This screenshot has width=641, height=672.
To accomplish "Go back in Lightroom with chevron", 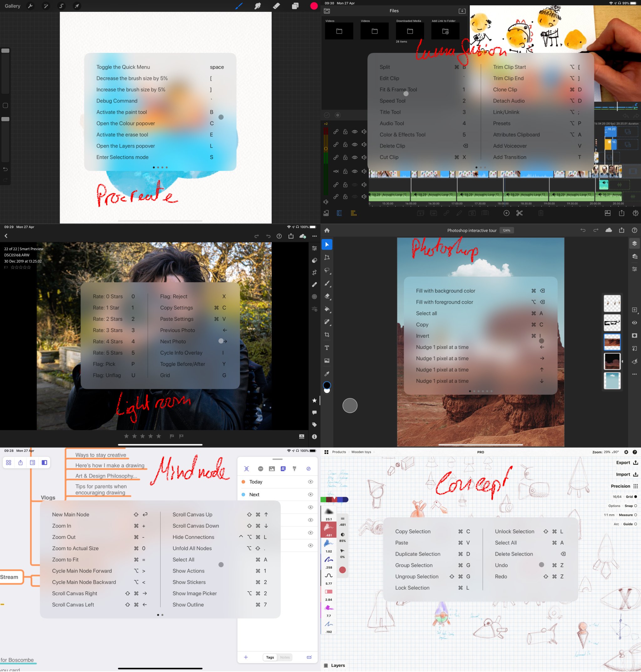I will pos(6,236).
